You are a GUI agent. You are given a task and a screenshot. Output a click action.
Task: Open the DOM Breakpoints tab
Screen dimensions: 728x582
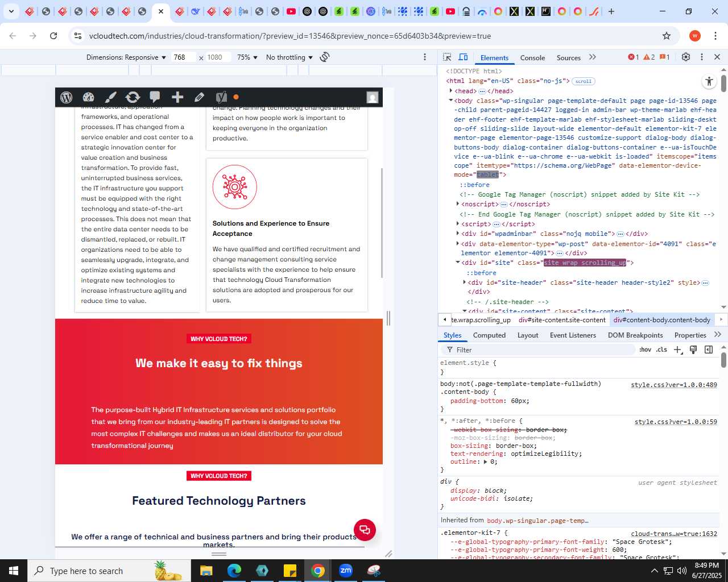[x=635, y=335]
